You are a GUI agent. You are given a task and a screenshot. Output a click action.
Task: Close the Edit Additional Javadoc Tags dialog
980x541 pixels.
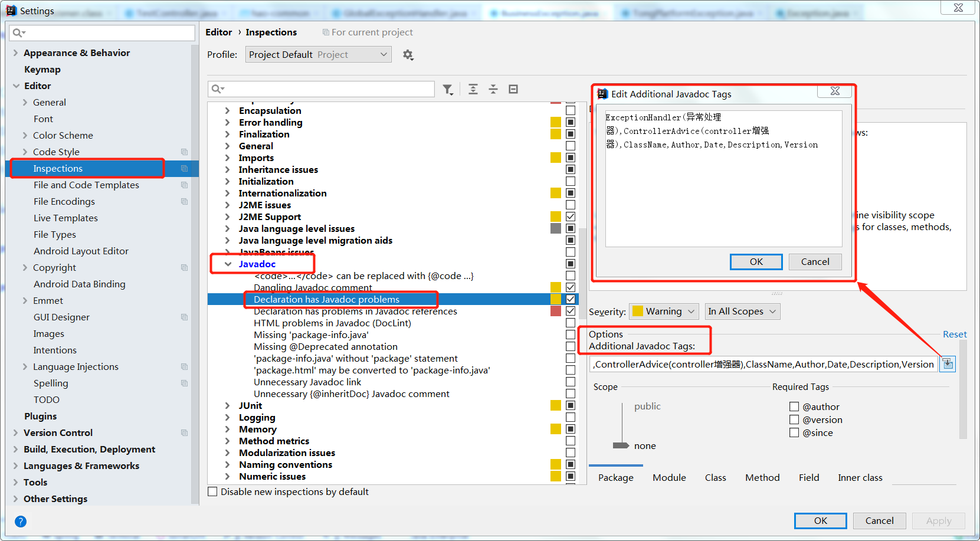[x=835, y=91]
